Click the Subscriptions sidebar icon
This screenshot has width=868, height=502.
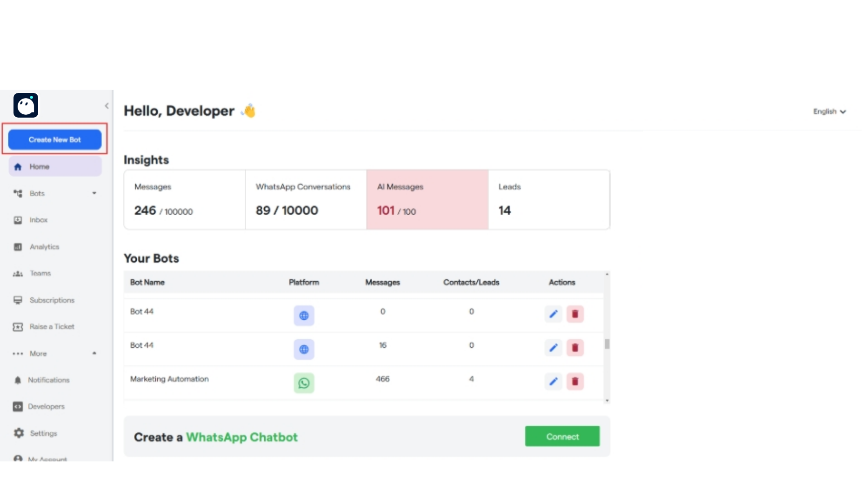tap(18, 300)
